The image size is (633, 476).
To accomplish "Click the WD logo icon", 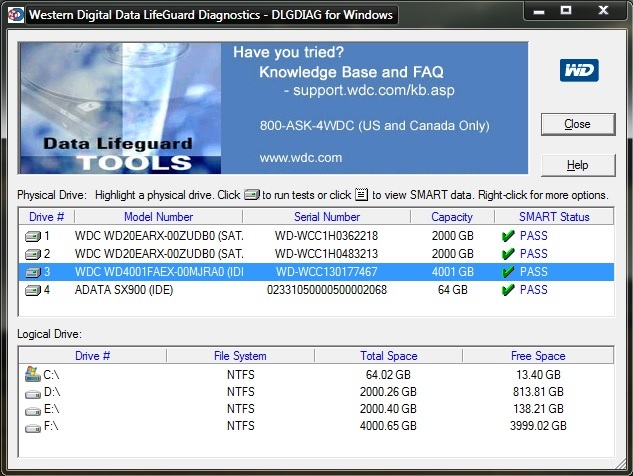I will click(579, 70).
